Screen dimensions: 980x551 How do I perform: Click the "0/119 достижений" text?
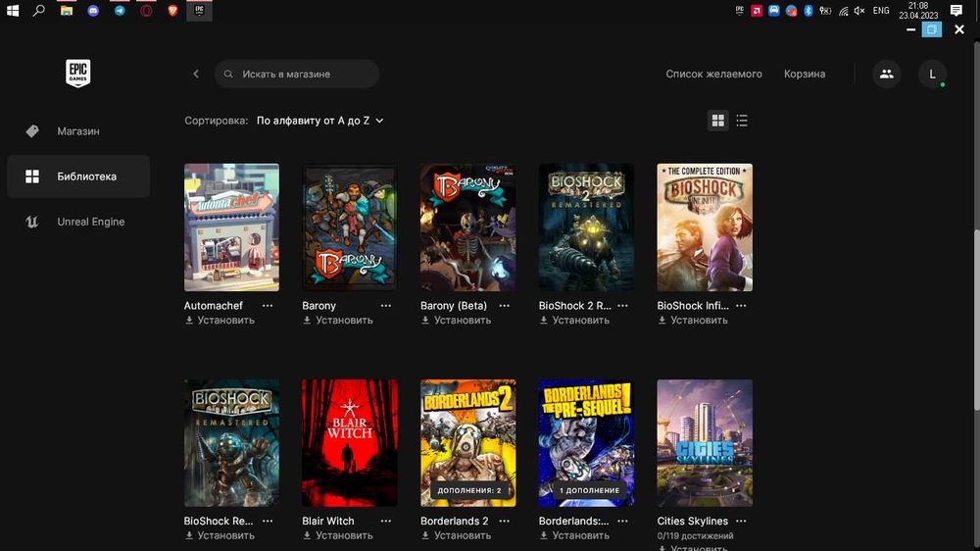(x=695, y=536)
